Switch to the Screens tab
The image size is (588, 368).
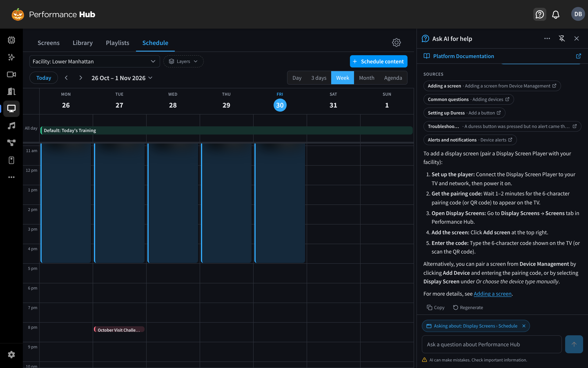click(49, 43)
